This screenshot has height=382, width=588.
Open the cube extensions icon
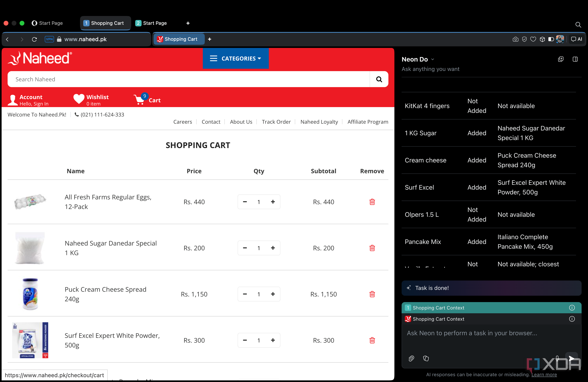pos(542,39)
